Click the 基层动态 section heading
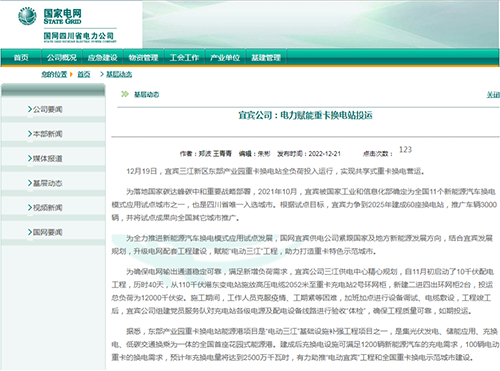Viewport: 500px width, 371px height. pos(147,95)
